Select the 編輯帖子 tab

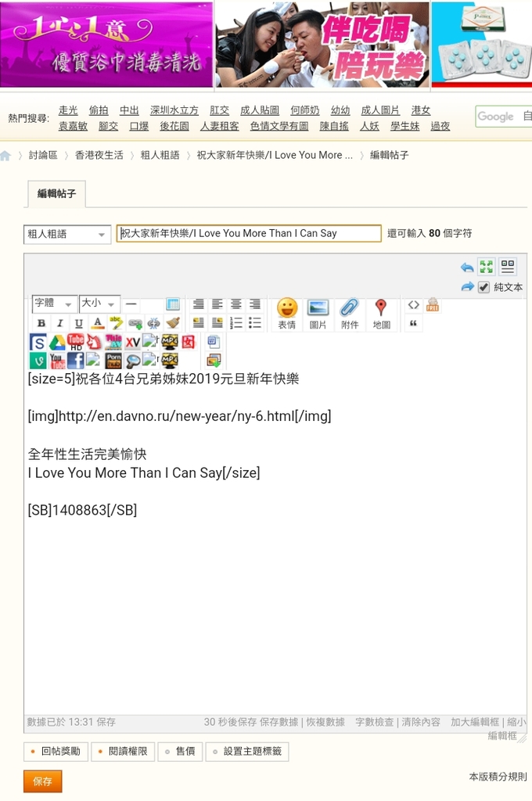[x=56, y=194]
